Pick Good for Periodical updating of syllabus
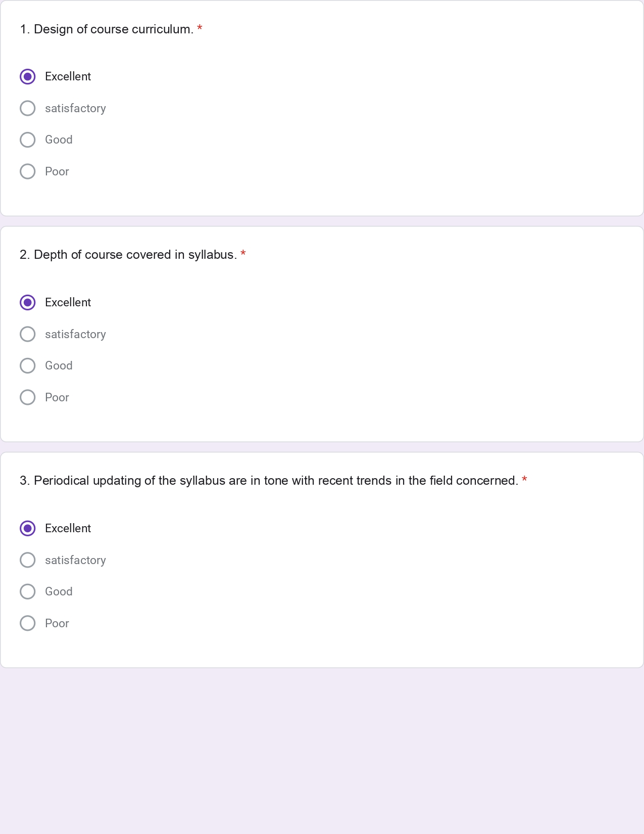This screenshot has width=644, height=834. point(28,592)
